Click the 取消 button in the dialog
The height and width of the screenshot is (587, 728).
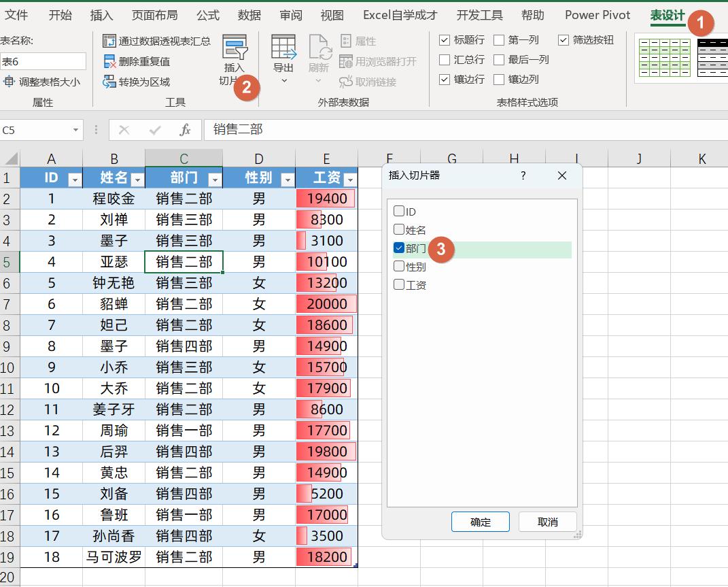click(547, 522)
